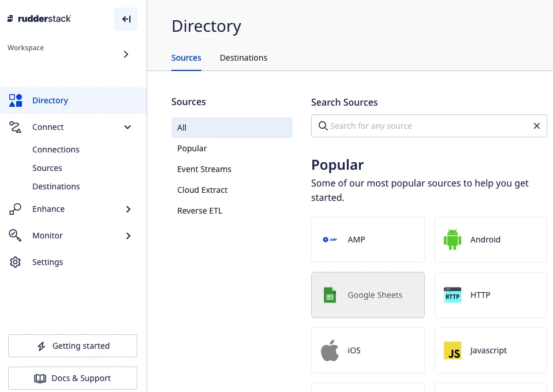Click the Settings gear icon
This screenshot has width=553, height=392.
click(x=15, y=262)
